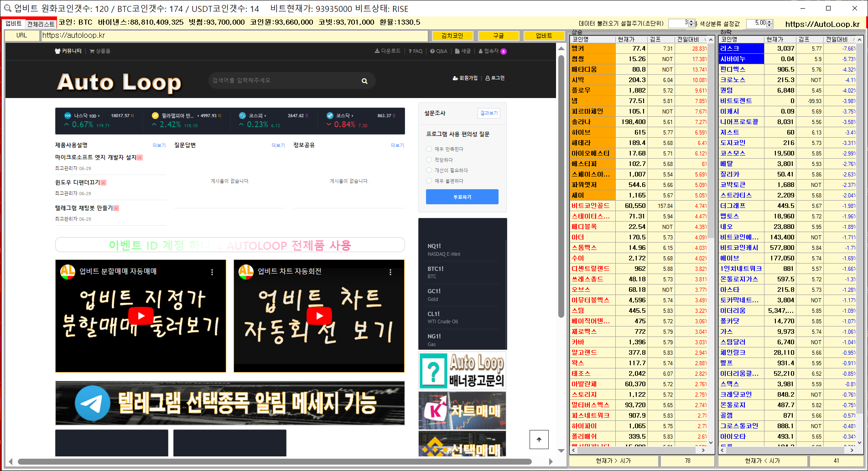The image size is (868, 471).
Task: Click the Telegram alert banner icon
Action: click(93, 403)
